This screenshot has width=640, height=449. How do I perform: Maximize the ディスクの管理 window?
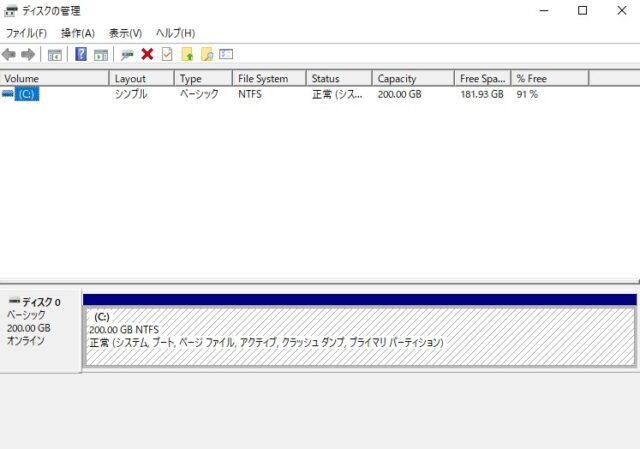pyautogui.click(x=582, y=11)
